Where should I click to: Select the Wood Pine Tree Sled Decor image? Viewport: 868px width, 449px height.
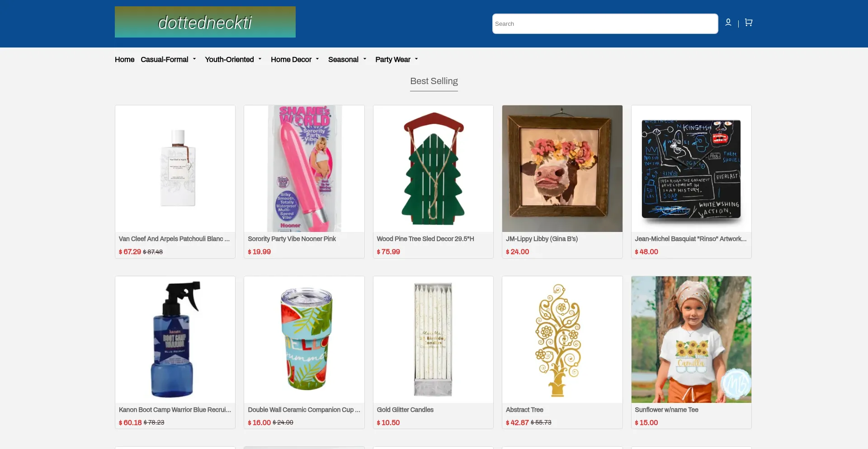coord(433,169)
